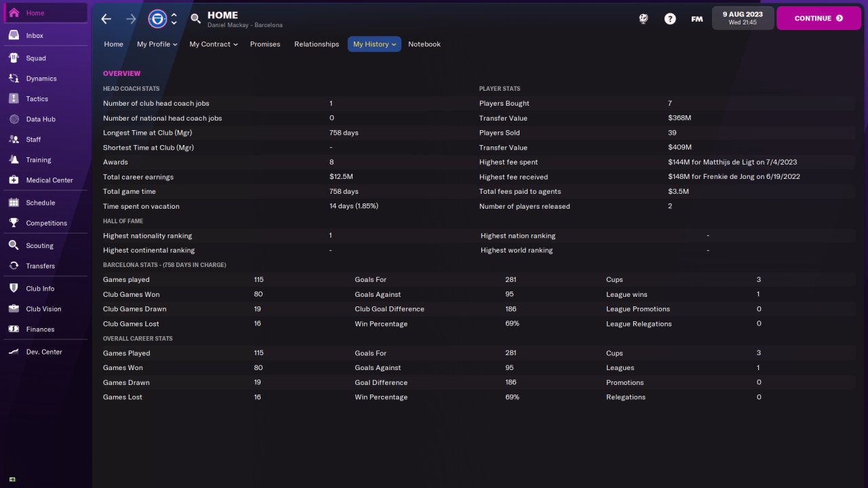868x488 pixels.
Task: Click the Barcelona Stats section heading
Action: (x=165, y=265)
